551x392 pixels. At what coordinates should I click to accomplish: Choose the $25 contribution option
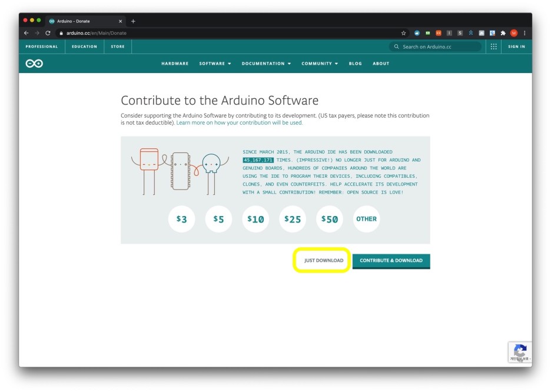click(x=293, y=219)
